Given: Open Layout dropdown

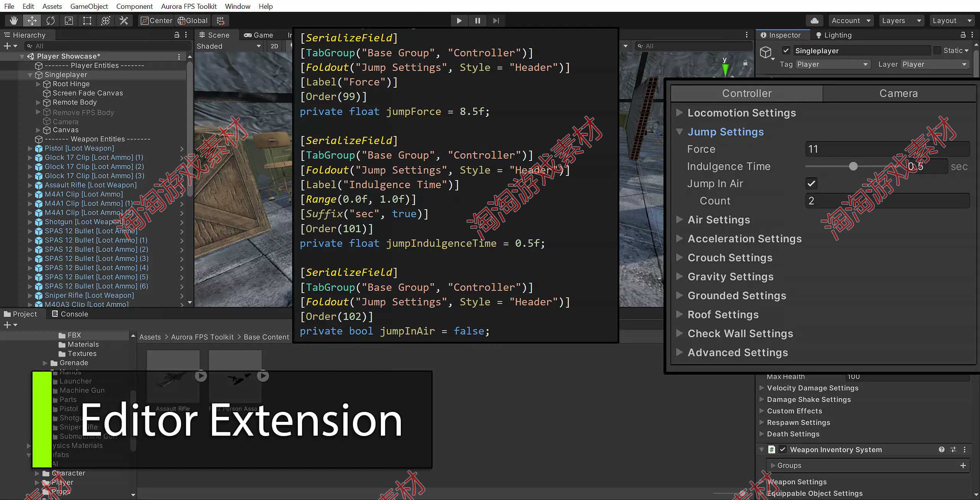Looking at the screenshot, I should [952, 21].
